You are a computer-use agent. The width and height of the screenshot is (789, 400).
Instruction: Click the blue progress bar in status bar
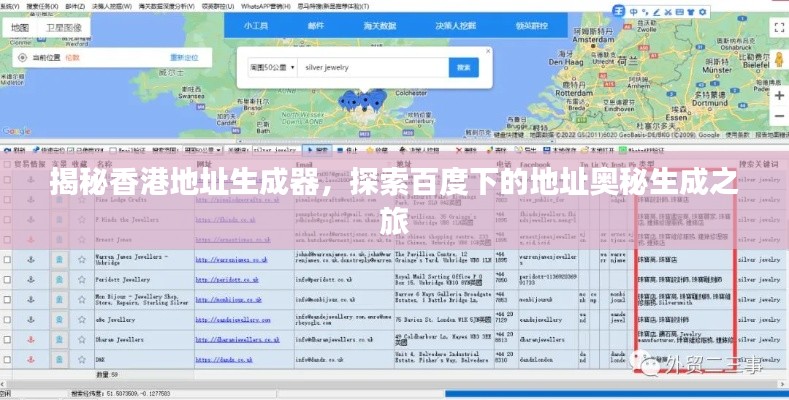[x=617, y=394]
